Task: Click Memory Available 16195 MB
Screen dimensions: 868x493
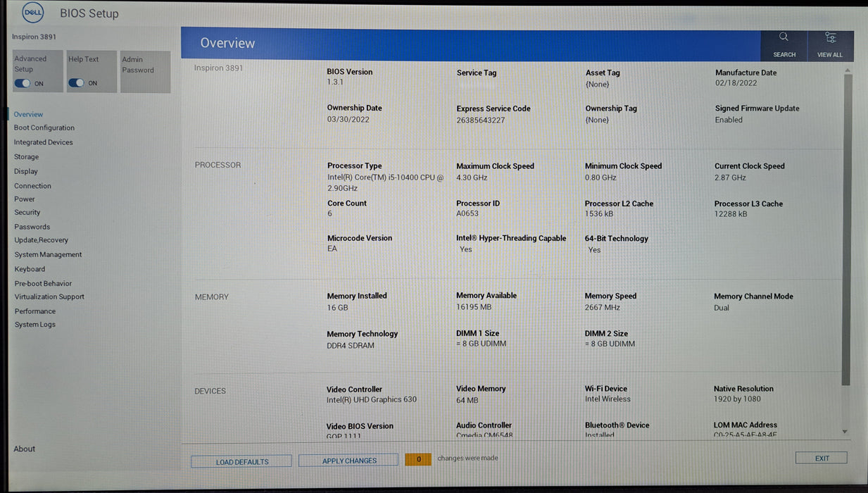Action: (474, 307)
